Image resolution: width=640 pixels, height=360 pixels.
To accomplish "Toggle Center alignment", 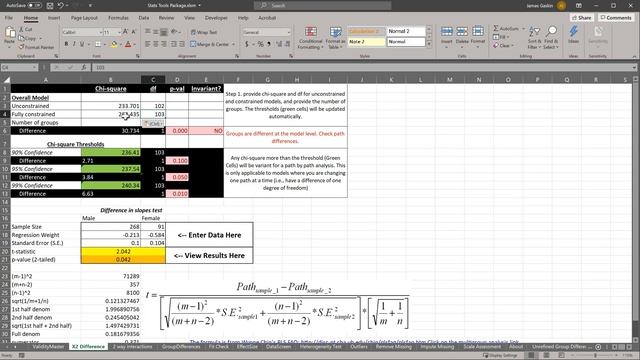I will point(156,44).
